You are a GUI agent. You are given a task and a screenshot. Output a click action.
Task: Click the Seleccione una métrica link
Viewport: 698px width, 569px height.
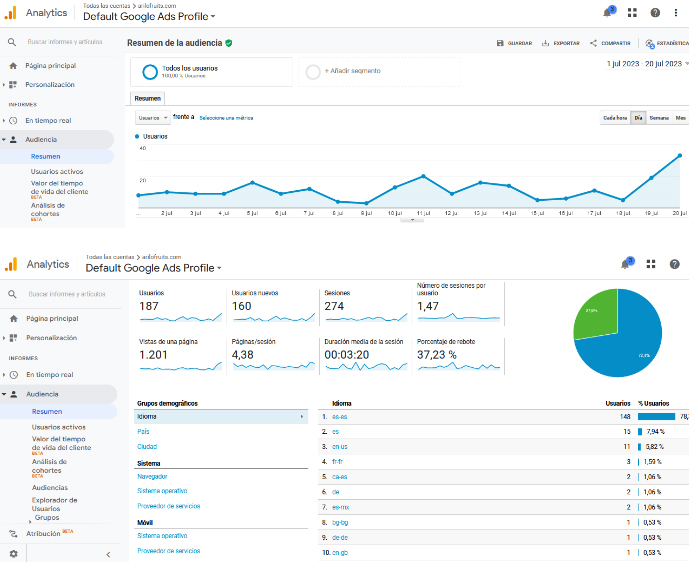[x=226, y=118]
